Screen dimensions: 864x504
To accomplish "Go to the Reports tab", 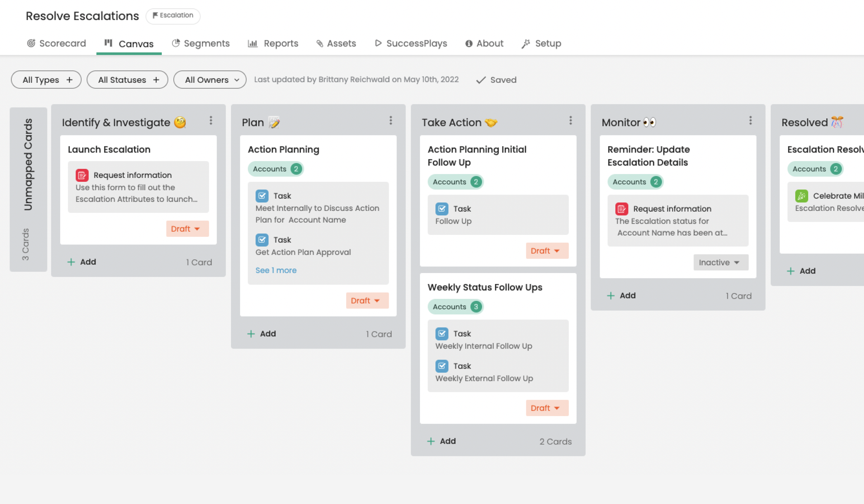I will coord(273,43).
